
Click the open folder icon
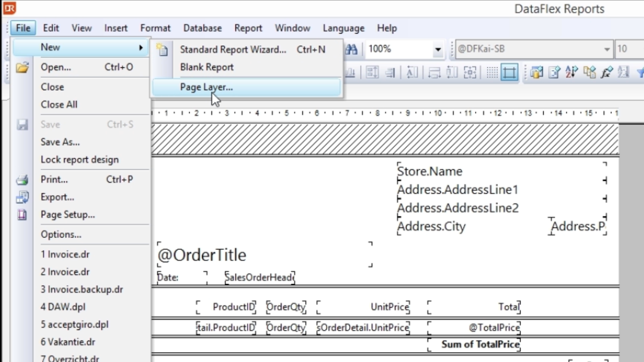pyautogui.click(x=22, y=67)
